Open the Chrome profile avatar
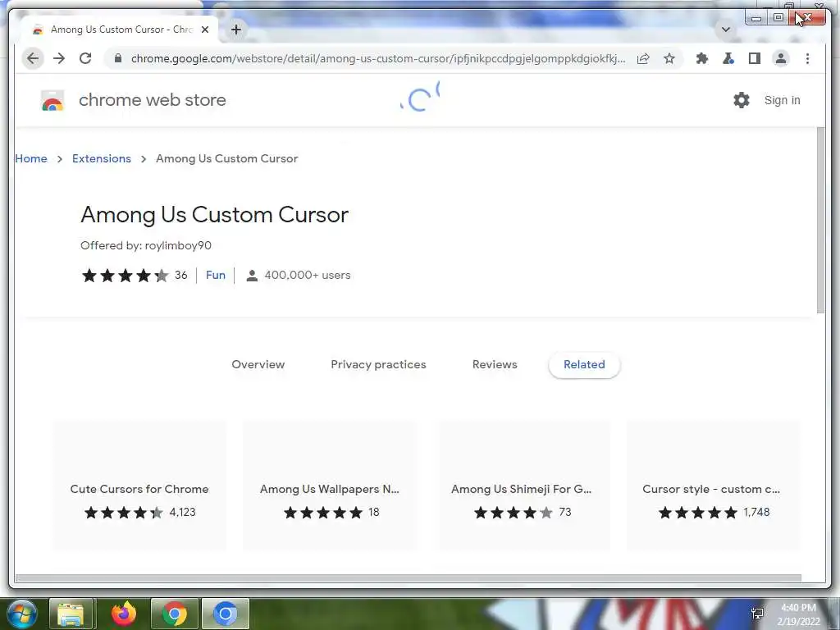This screenshot has height=630, width=840. click(x=781, y=58)
